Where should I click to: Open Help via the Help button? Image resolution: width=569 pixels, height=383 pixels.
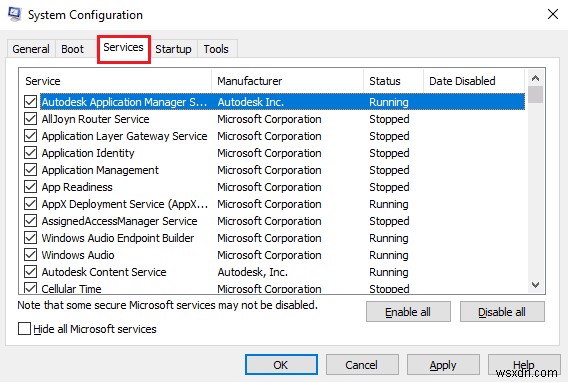point(524,364)
